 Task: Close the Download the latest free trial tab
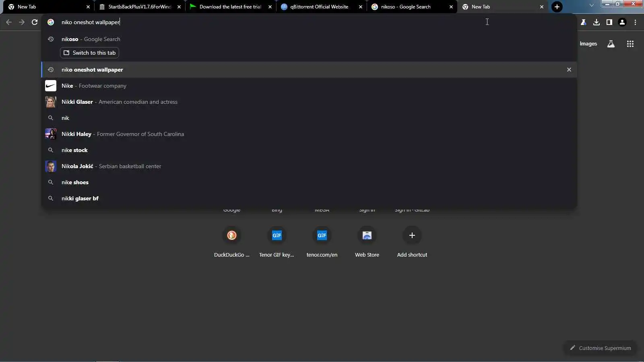(270, 7)
